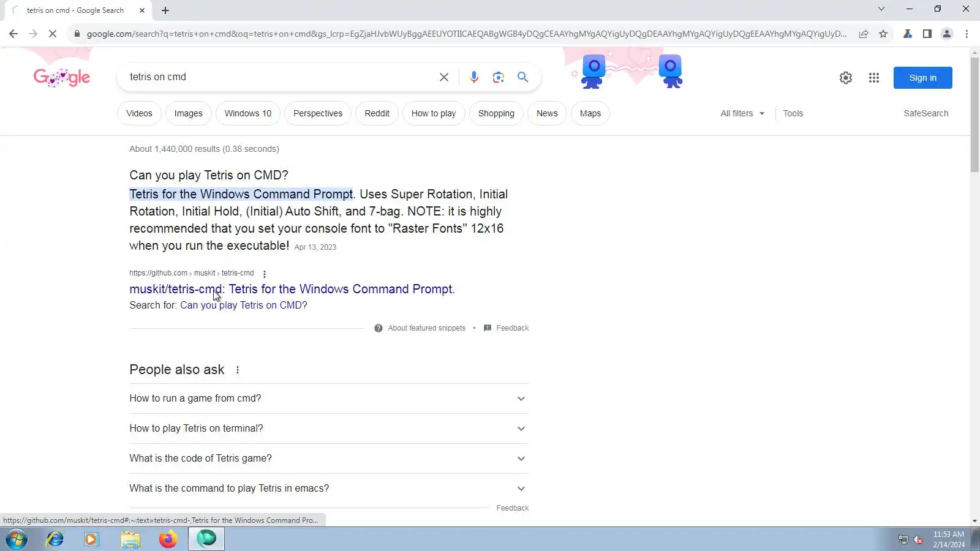Open Windows Media Player from taskbar
This screenshot has height=551, width=980.
92,539
